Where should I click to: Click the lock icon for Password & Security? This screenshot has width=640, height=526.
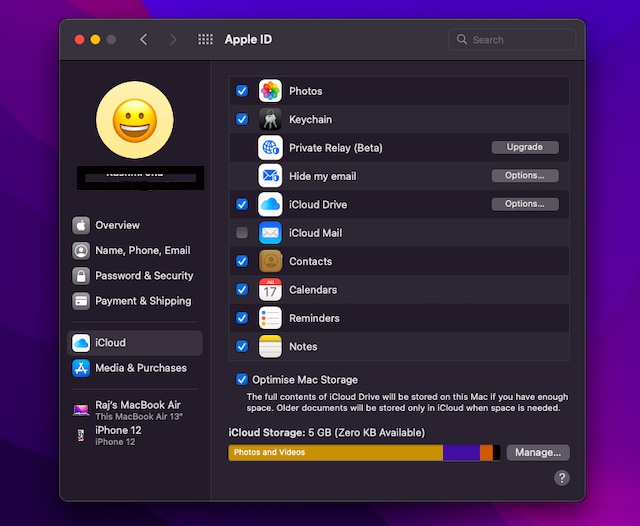point(81,276)
